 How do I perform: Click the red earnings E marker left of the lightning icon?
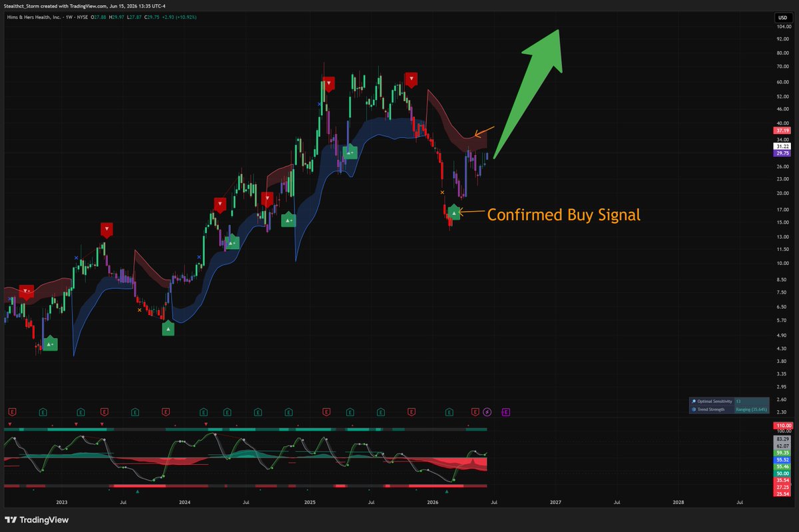tap(475, 412)
